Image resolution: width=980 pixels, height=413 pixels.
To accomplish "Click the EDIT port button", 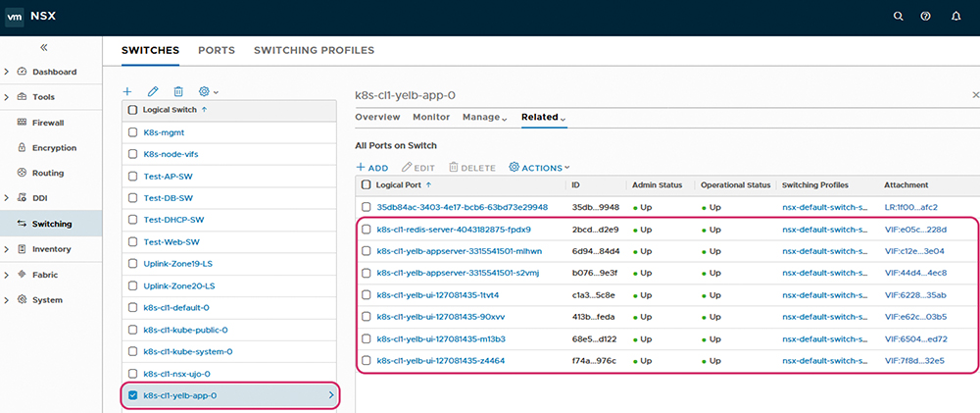I will pyautogui.click(x=418, y=168).
